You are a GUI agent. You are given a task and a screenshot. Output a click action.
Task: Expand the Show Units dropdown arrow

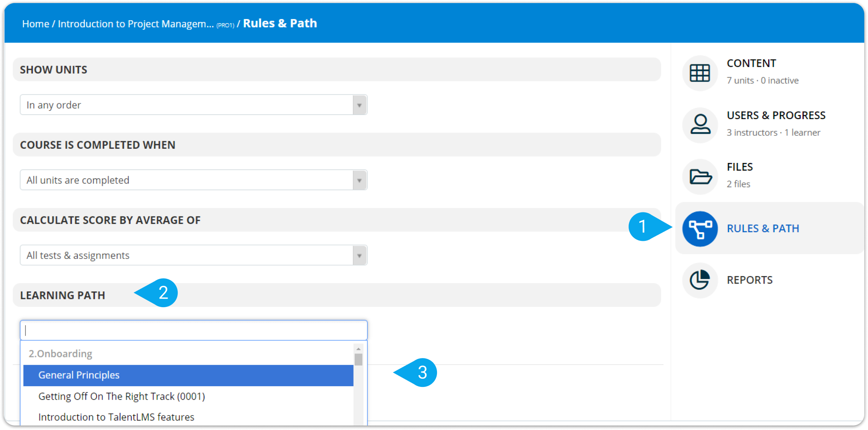point(359,105)
